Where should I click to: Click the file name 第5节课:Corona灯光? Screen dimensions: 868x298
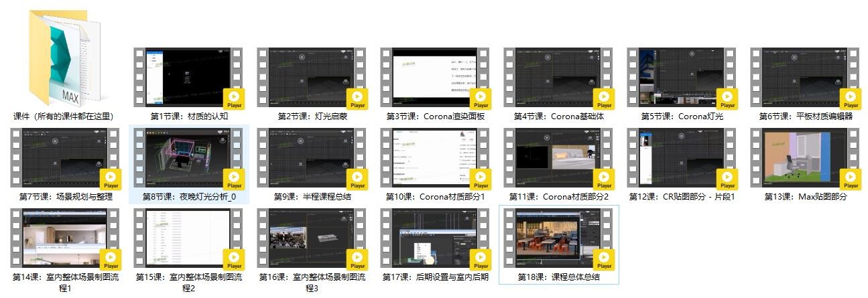[682, 117]
